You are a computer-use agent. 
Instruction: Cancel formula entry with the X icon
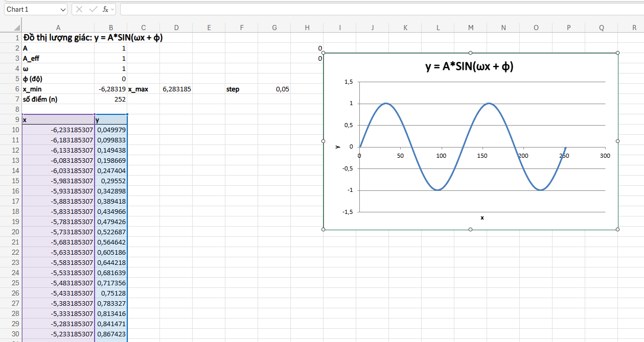(x=80, y=9)
